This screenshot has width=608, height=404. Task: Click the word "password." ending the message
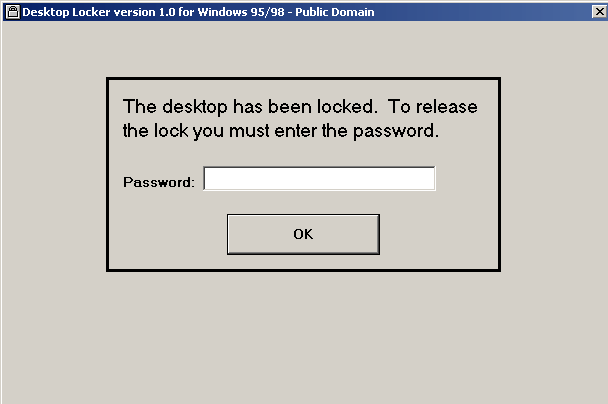point(396,131)
